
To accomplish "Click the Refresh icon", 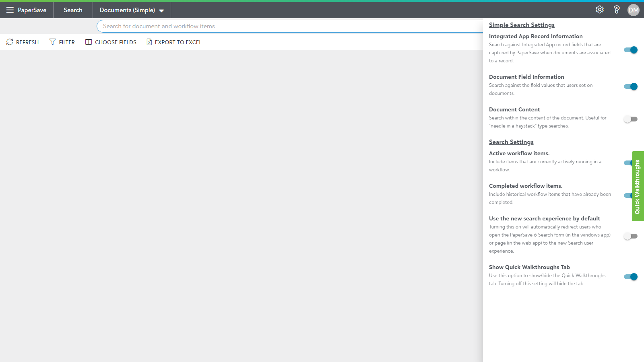I will [10, 42].
